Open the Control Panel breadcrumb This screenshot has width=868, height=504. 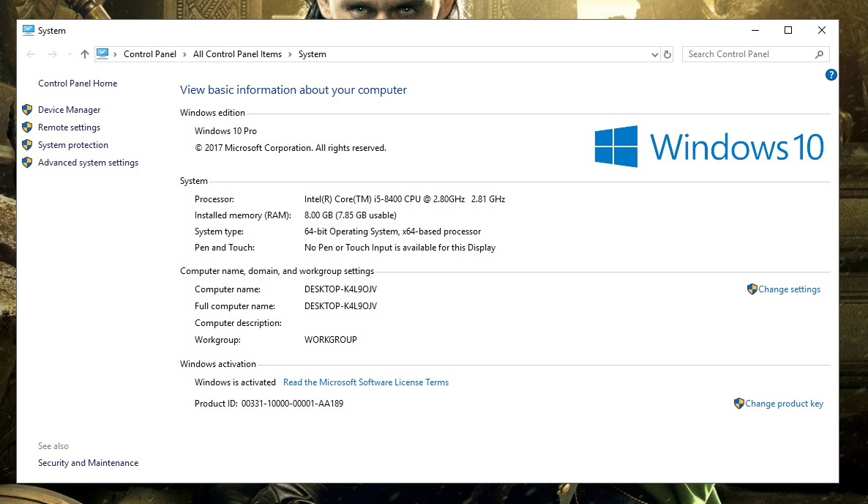click(149, 54)
